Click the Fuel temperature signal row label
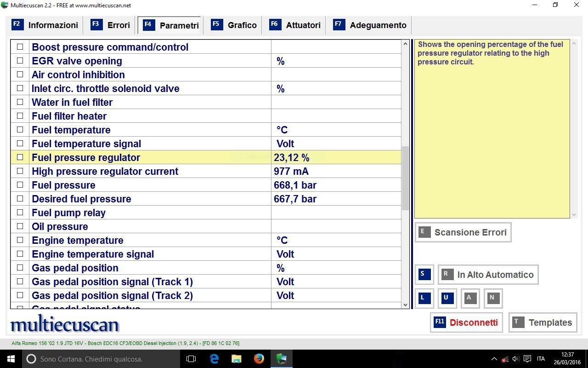The width and height of the screenshot is (588, 368). point(86,144)
